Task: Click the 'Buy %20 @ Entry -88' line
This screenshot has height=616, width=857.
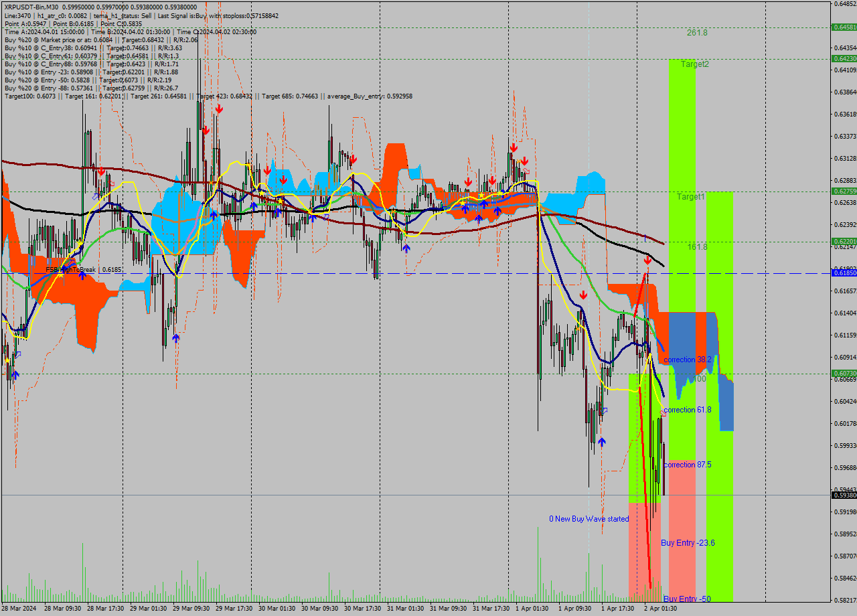Action: [91, 88]
